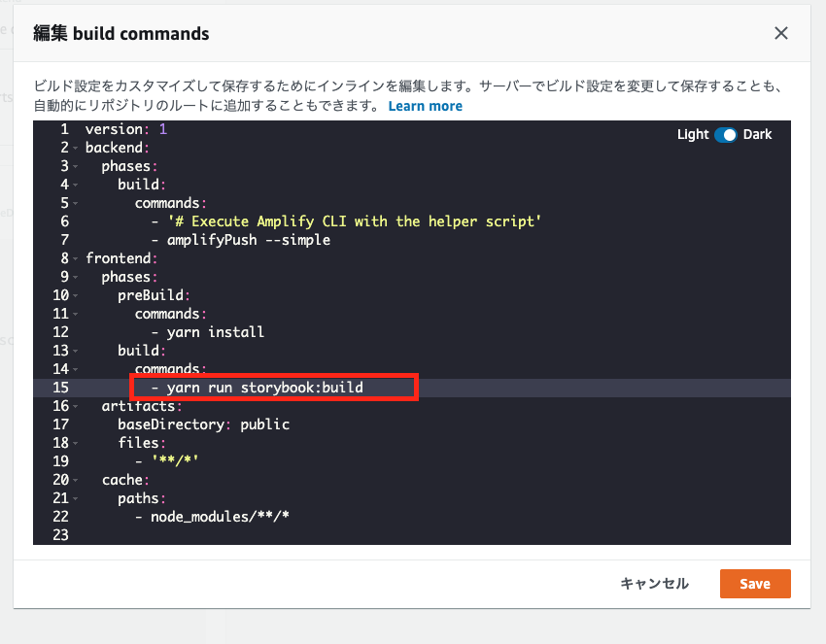This screenshot has width=826, height=644.
Task: Toggle the Light/Dark editor theme switch
Action: click(725, 135)
